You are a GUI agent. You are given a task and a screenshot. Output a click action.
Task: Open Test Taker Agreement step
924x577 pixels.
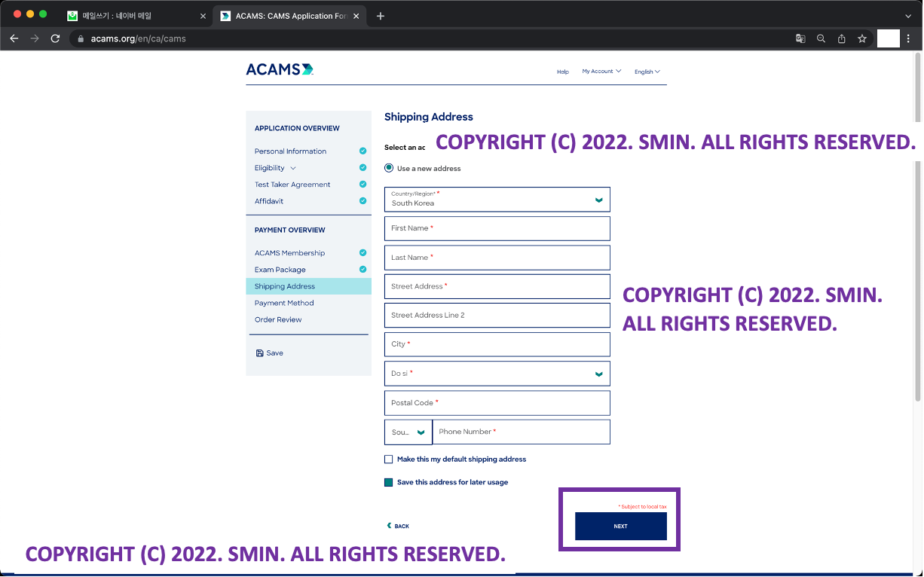tap(292, 185)
